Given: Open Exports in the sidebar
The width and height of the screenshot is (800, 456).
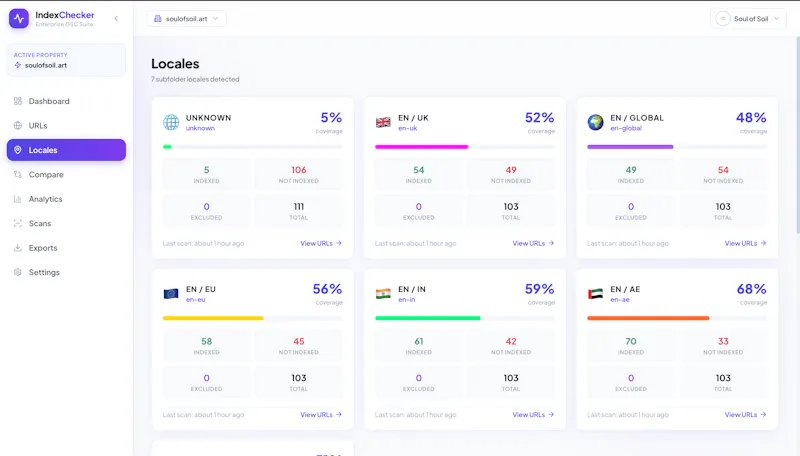Looking at the screenshot, I should pyautogui.click(x=66, y=248).
